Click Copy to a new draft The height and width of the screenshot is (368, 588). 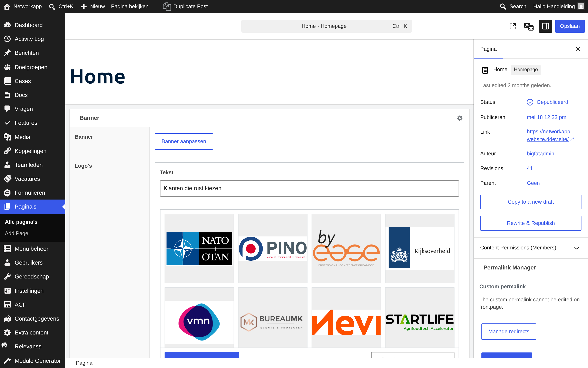[531, 202]
